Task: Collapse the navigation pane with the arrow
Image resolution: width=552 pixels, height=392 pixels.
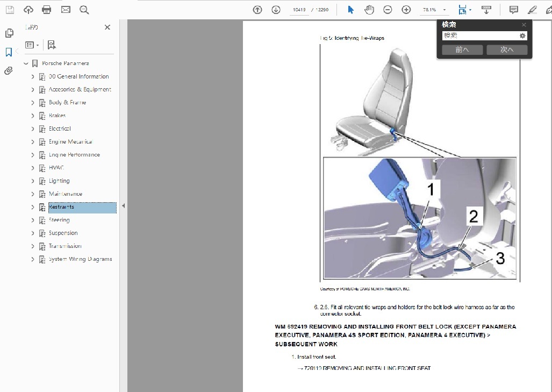Action: coord(123,206)
